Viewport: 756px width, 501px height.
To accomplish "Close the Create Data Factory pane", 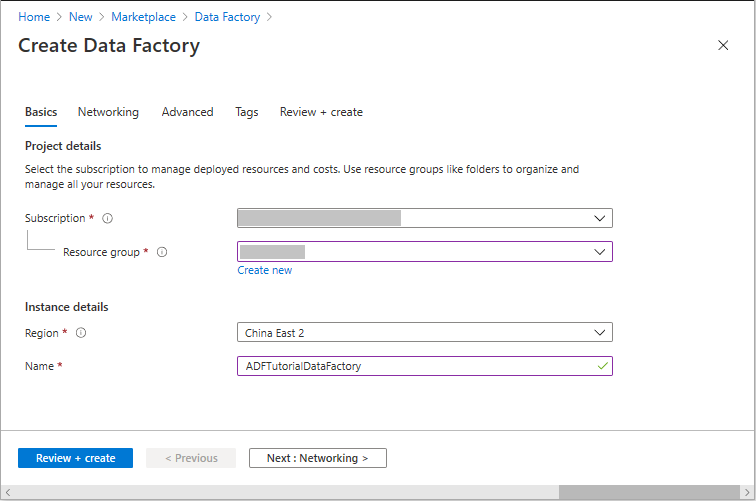I will point(723,46).
